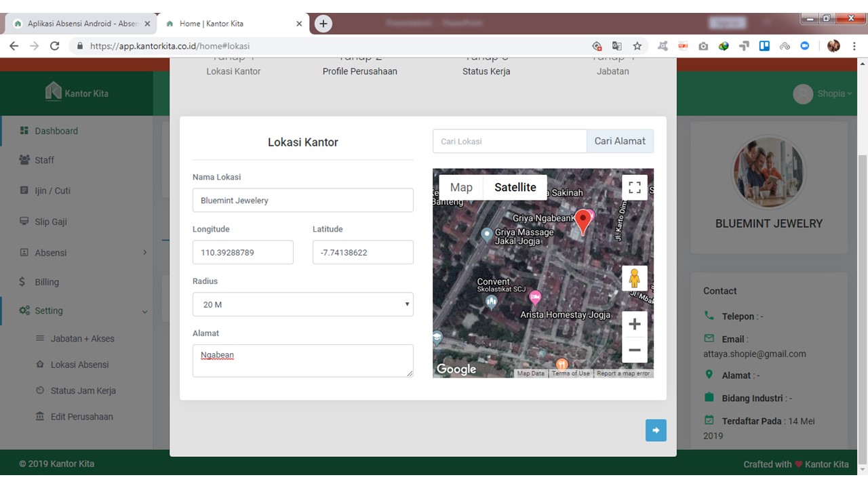Open the Shopia user dropdown
This screenshot has width=868, height=488.
(x=823, y=94)
